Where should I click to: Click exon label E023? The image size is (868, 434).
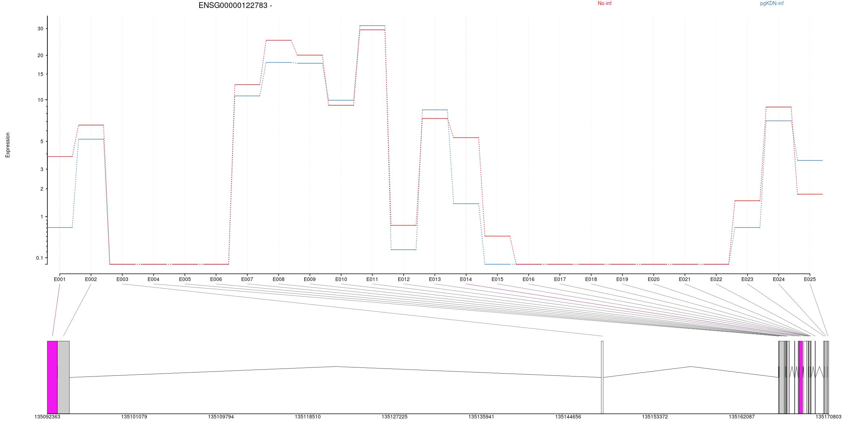(747, 279)
